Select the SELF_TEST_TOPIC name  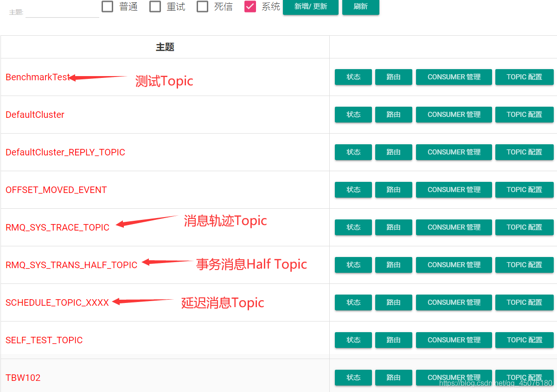44,340
